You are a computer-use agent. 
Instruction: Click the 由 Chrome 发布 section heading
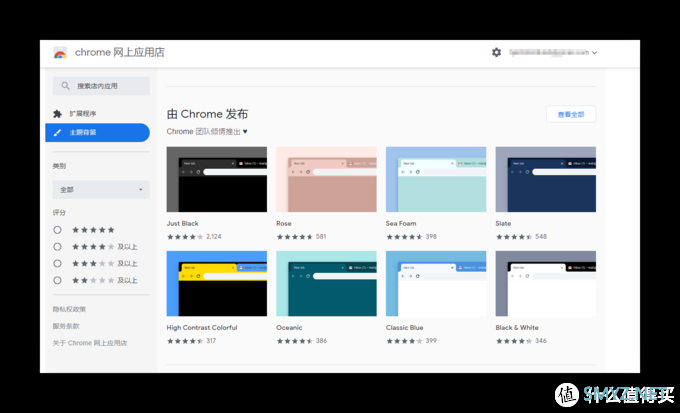[207, 114]
